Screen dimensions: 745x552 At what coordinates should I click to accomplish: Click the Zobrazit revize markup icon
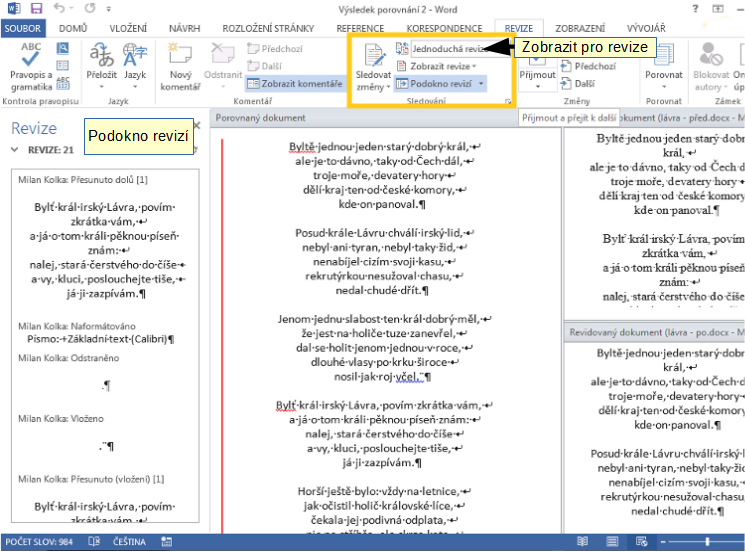(402, 66)
